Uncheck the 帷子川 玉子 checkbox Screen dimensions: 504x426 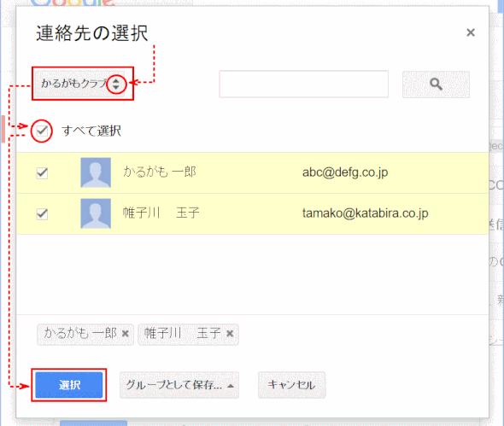click(42, 213)
